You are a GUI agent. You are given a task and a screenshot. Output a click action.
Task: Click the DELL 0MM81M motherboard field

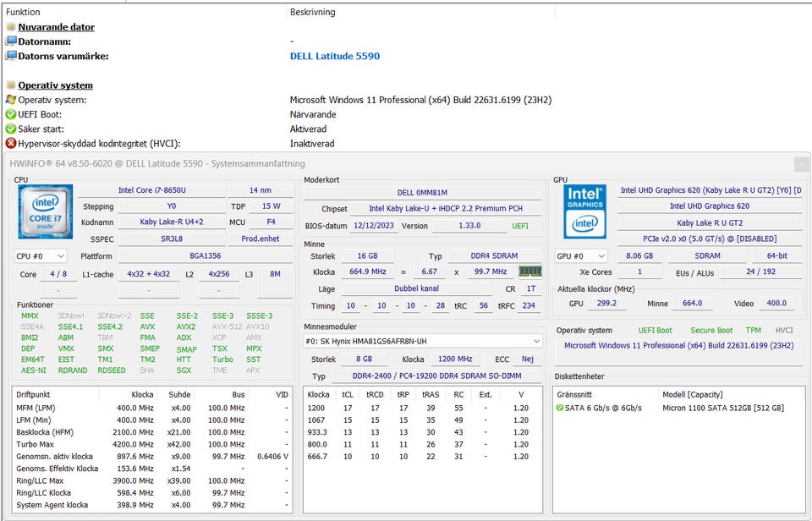422,192
